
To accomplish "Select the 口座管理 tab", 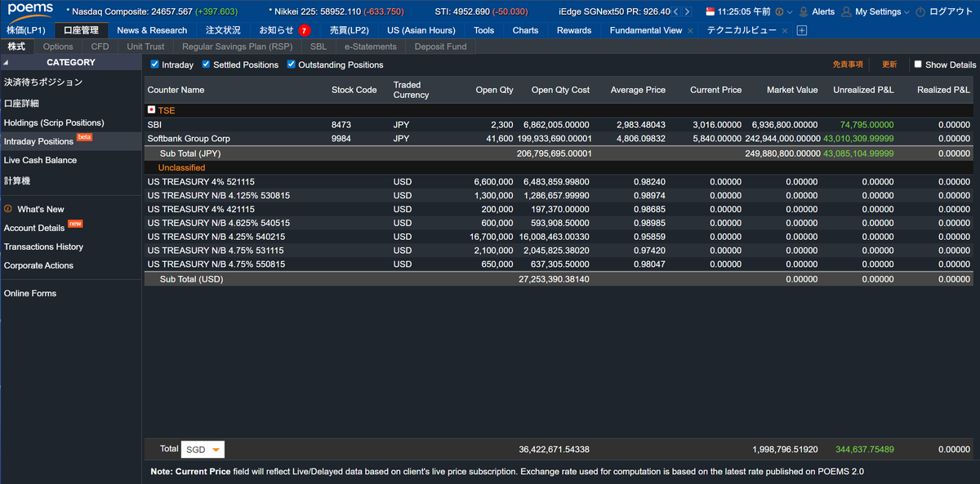I will click(x=81, y=30).
